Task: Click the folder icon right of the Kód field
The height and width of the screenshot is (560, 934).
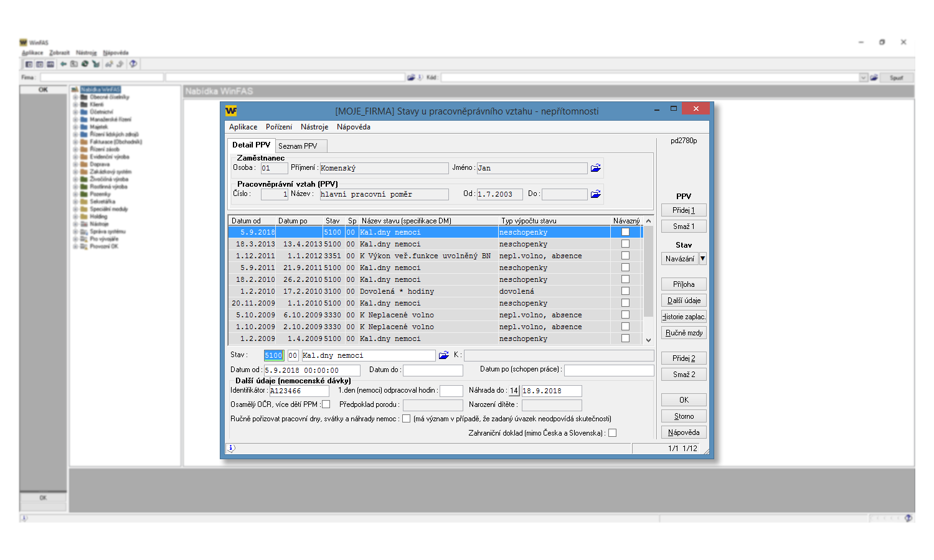Action: (874, 78)
